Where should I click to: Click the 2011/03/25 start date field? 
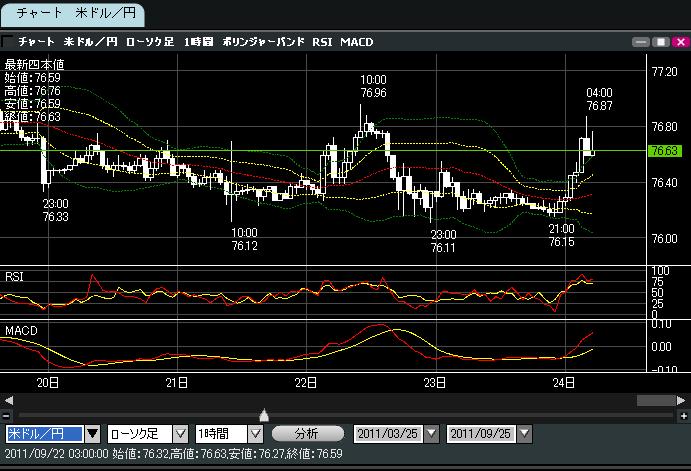coord(388,434)
